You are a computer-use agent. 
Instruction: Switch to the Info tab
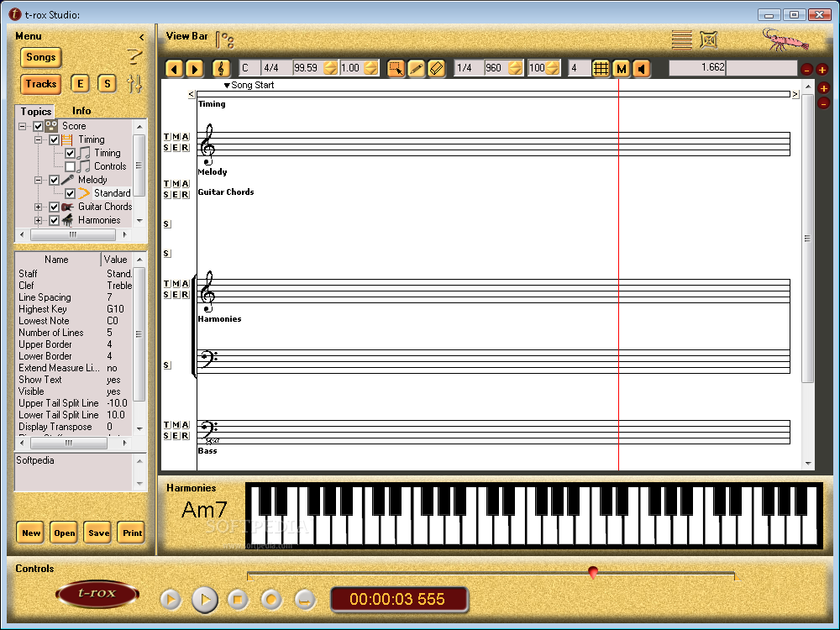tap(81, 111)
